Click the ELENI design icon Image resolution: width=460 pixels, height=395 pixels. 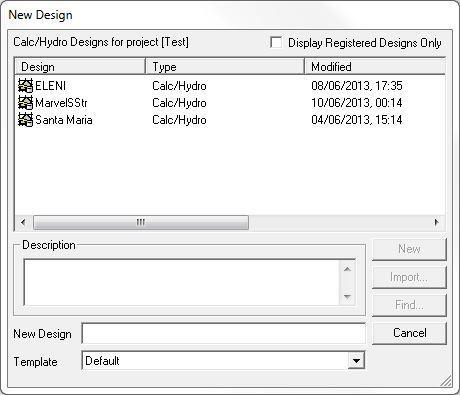(x=25, y=86)
